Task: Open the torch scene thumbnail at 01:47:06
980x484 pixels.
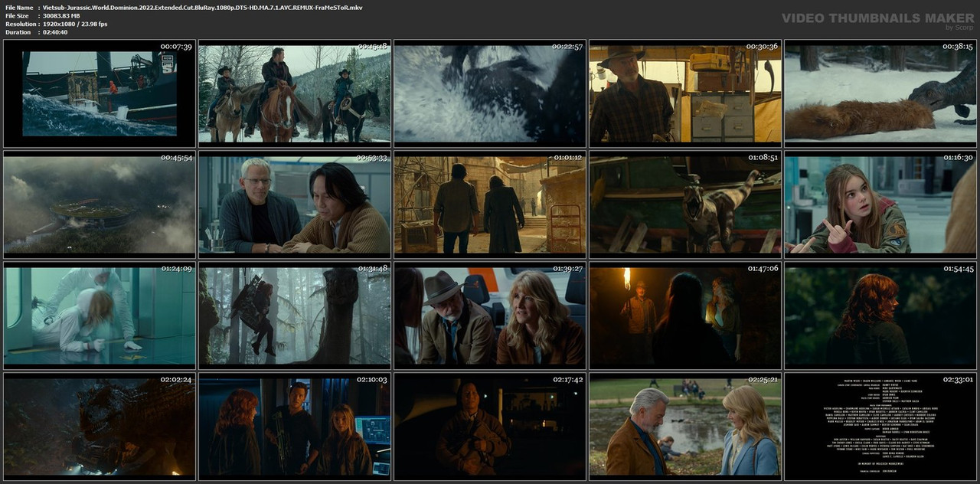Action: coord(685,315)
